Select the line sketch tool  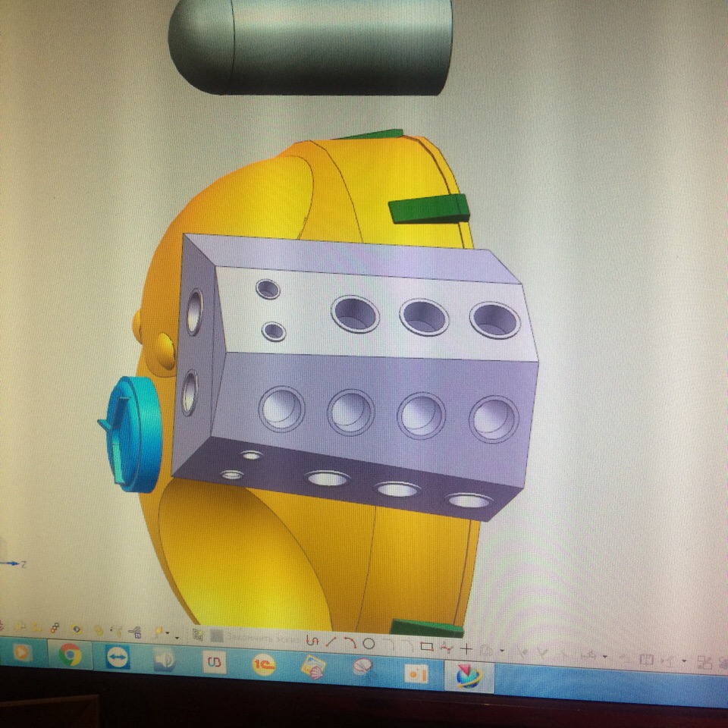point(330,642)
